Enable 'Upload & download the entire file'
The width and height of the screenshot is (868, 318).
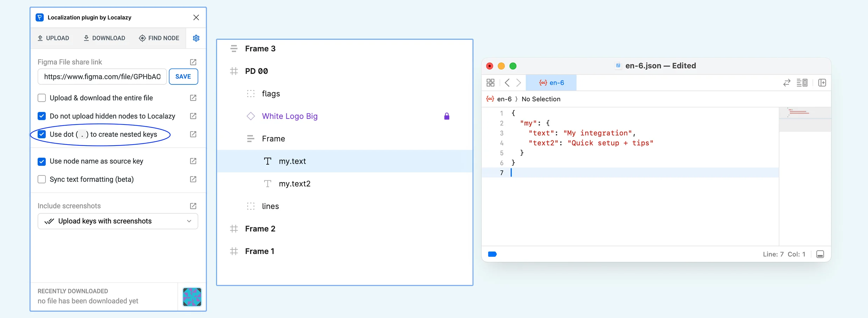coord(42,98)
